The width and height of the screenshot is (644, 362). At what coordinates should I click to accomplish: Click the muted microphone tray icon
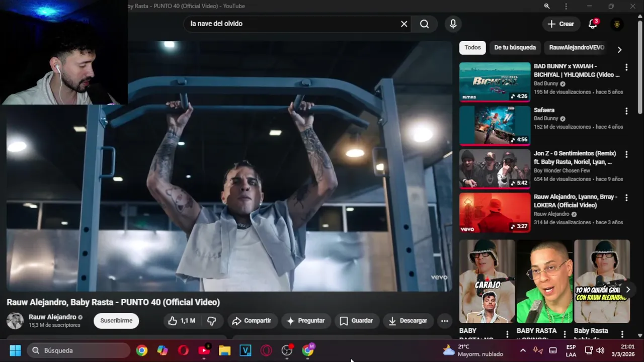tap(537, 350)
